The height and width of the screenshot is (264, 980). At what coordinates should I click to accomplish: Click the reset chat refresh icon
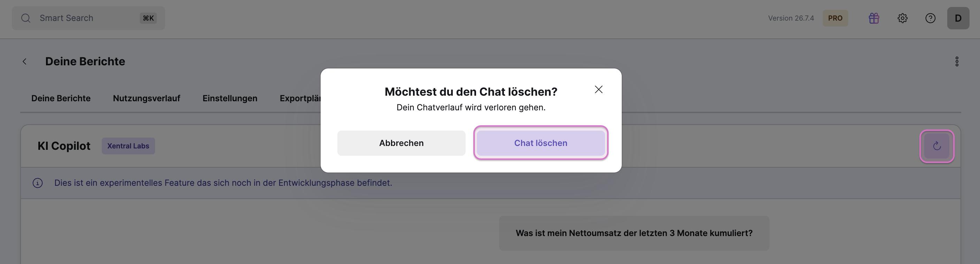(937, 146)
